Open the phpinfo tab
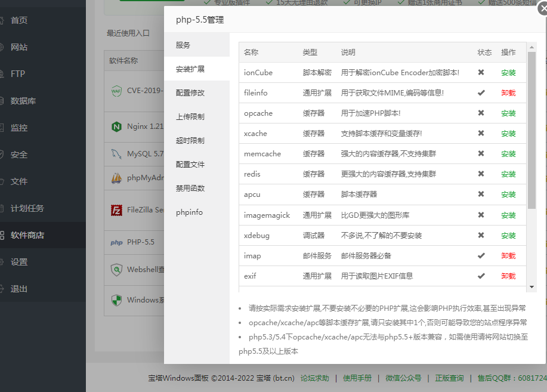The width and height of the screenshot is (547, 392). click(197, 212)
